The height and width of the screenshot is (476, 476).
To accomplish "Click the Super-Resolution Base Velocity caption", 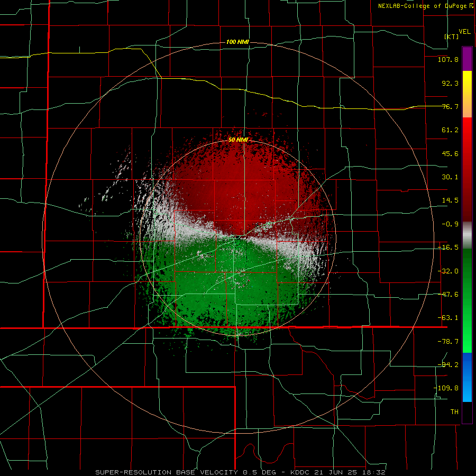I will [x=241, y=472].
